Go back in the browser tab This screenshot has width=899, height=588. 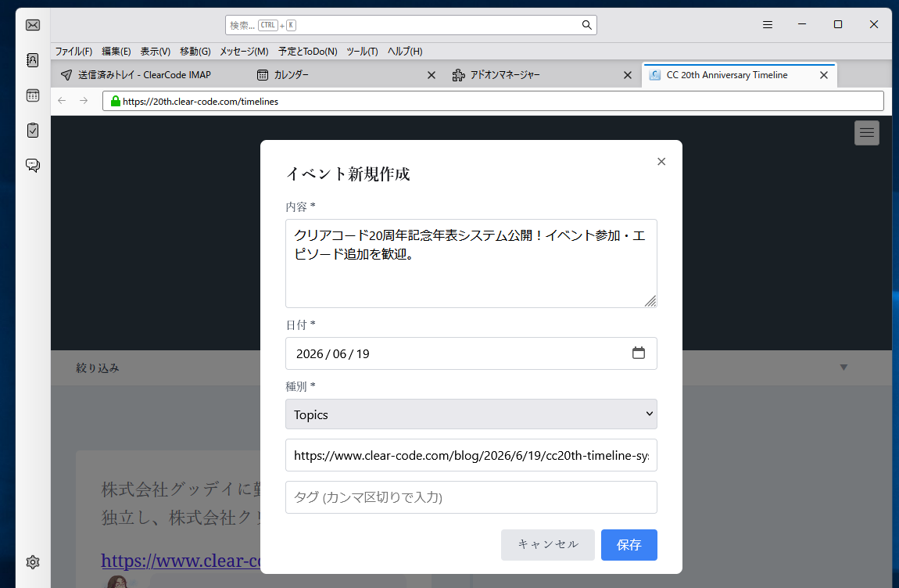coord(62,101)
